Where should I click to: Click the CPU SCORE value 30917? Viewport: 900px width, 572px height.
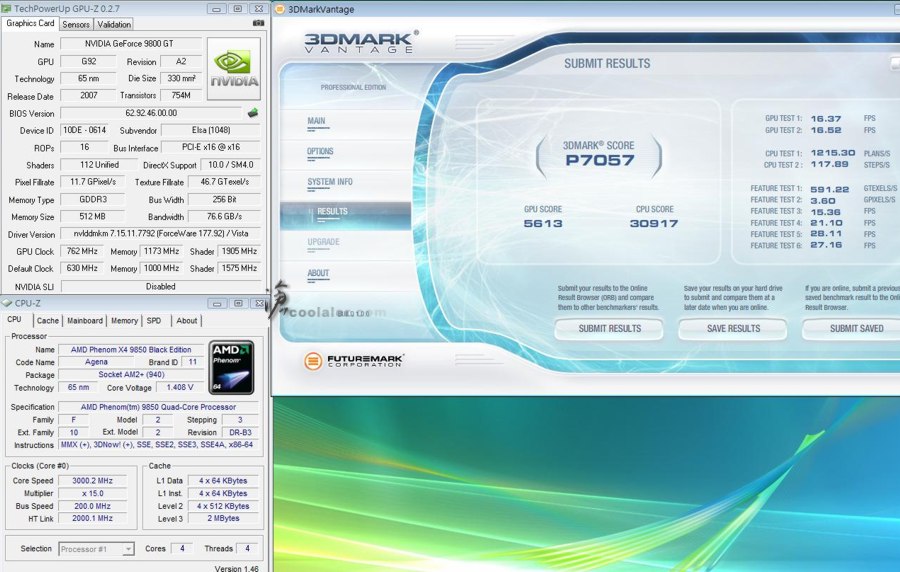pyautogui.click(x=654, y=223)
